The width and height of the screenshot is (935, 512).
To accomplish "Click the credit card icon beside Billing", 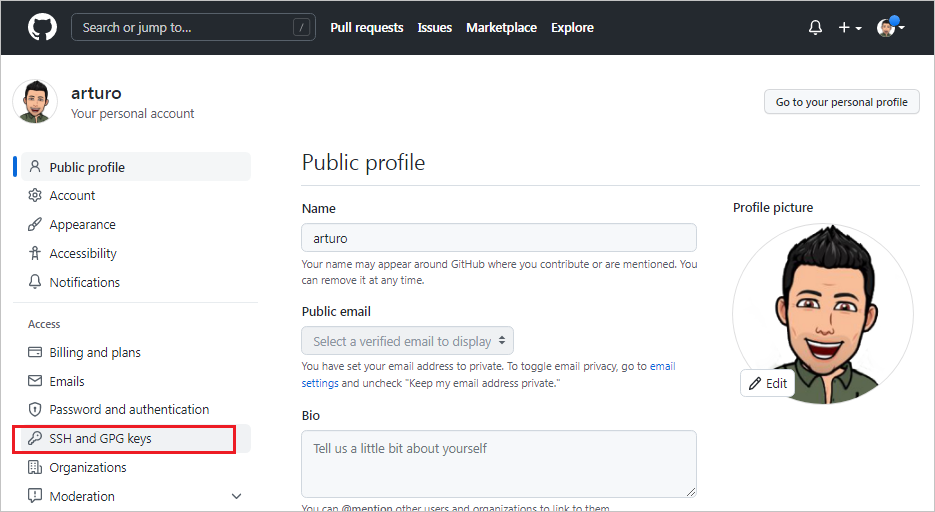I will (35, 352).
